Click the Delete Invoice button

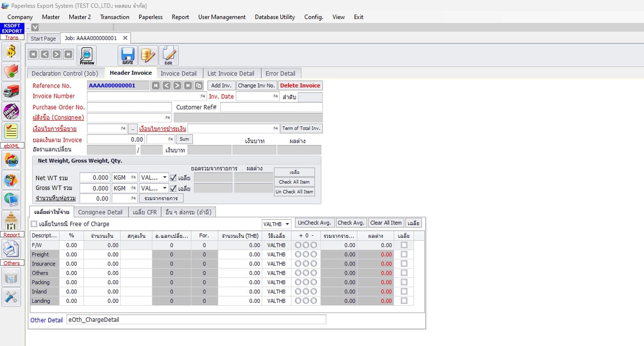point(300,85)
